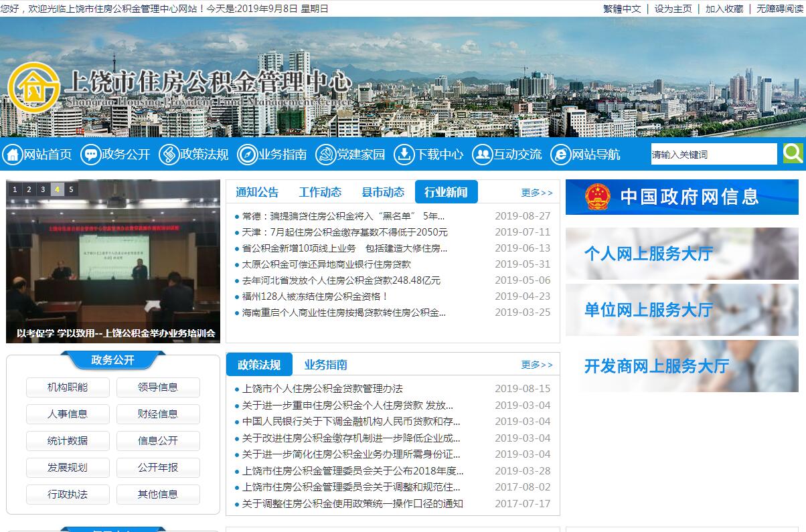Expand 更多>> in the news panel

537,193
